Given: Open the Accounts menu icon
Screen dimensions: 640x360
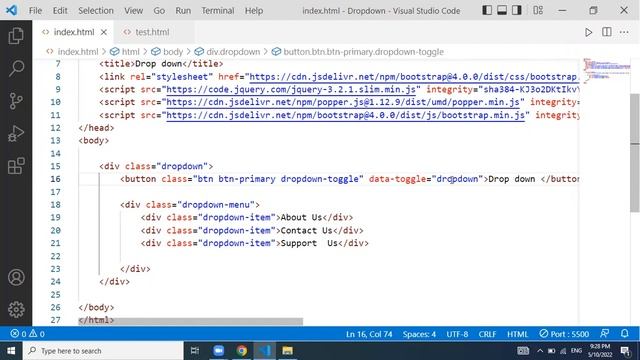Looking at the screenshot, I should [16, 277].
